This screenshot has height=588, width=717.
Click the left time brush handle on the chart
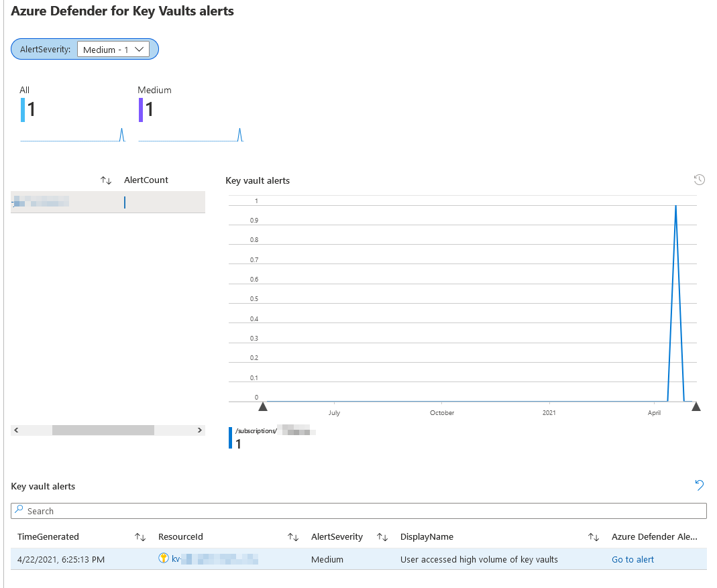(263, 406)
